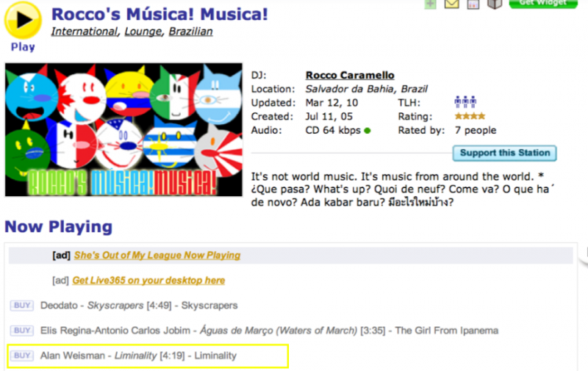This screenshot has height=371, width=588.
Task: Open DJ Rocco Caramello's profile link
Action: 350,75
